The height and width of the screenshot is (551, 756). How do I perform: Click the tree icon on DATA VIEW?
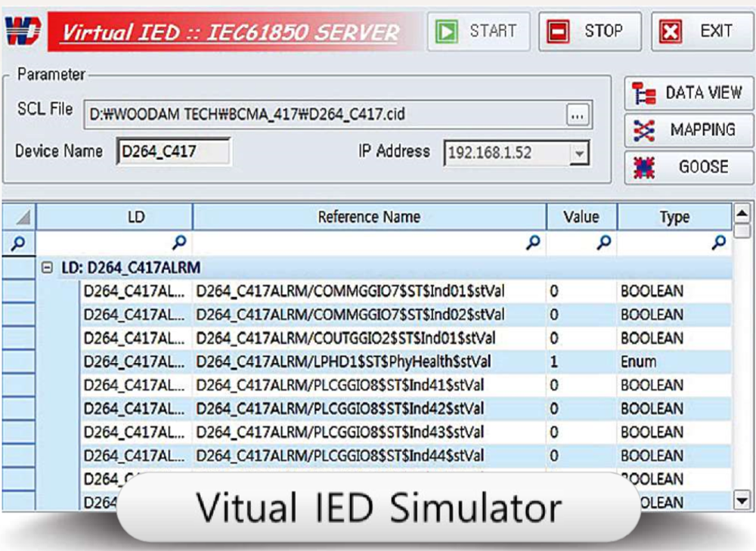(x=644, y=93)
